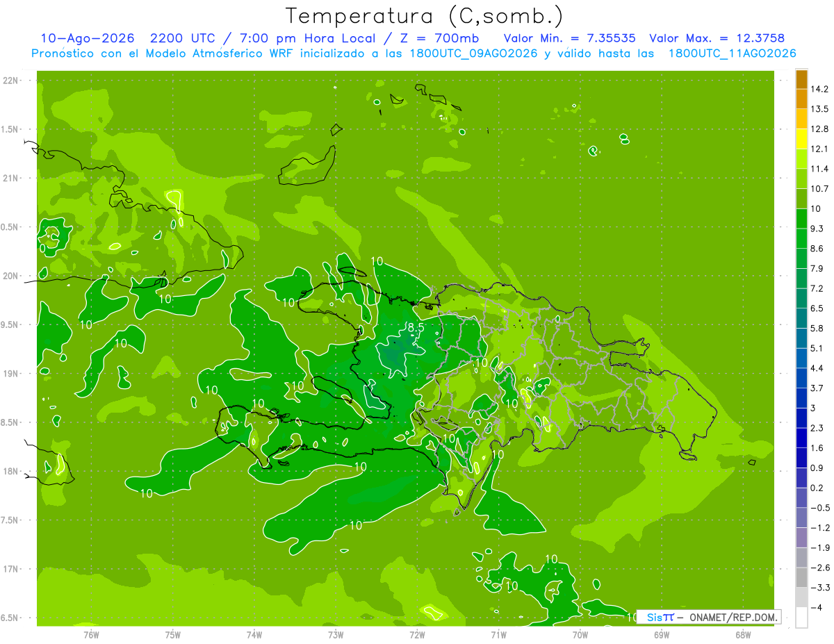
Task: Select the '-0.5' legend value
Action: pyautogui.click(x=819, y=508)
